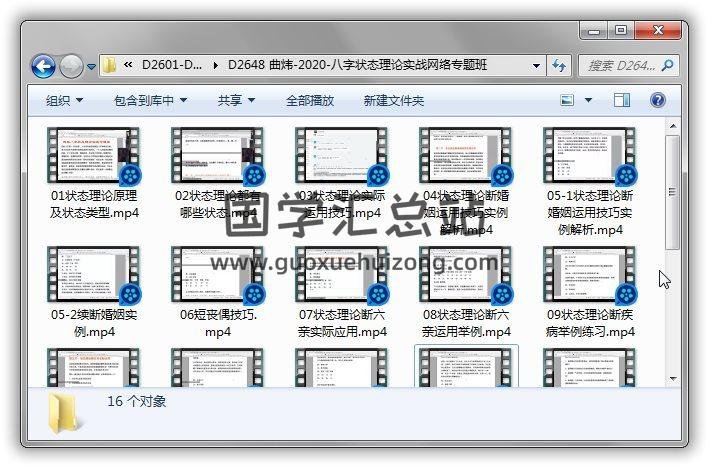Viewport: 709px width, 468px height.
Task: Maximize the Explorer window
Action: pos(621,31)
